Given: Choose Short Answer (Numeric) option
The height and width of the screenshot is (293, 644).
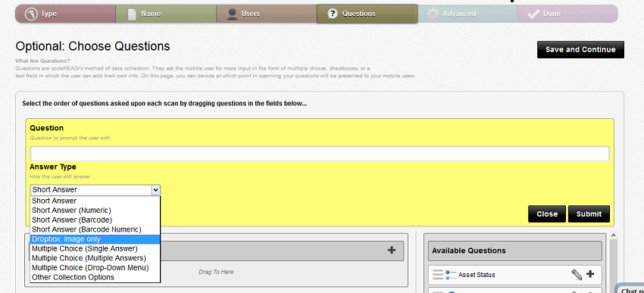Looking at the screenshot, I should coord(95,210).
